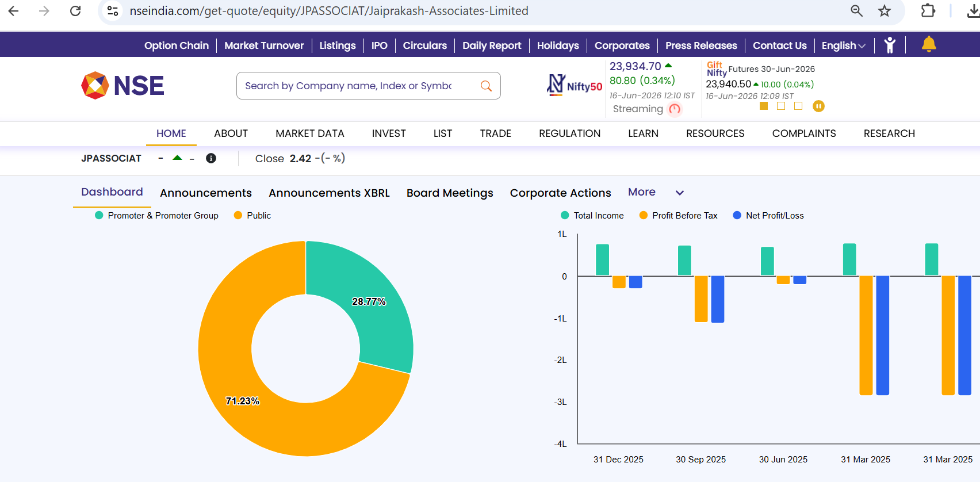Viewport: 980px width, 482px height.
Task: Switch to the Corporate Actions tab
Action: point(561,193)
